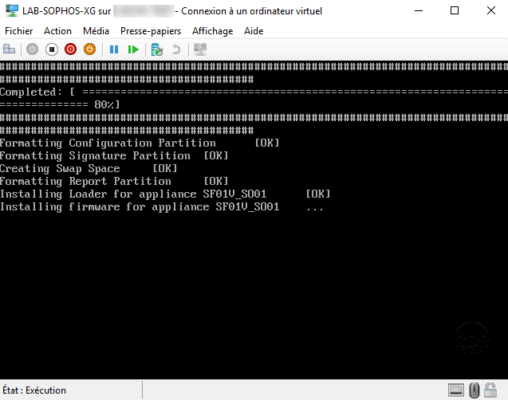Open the Action menu
Viewport: 508px width, 400px height.
58,31
